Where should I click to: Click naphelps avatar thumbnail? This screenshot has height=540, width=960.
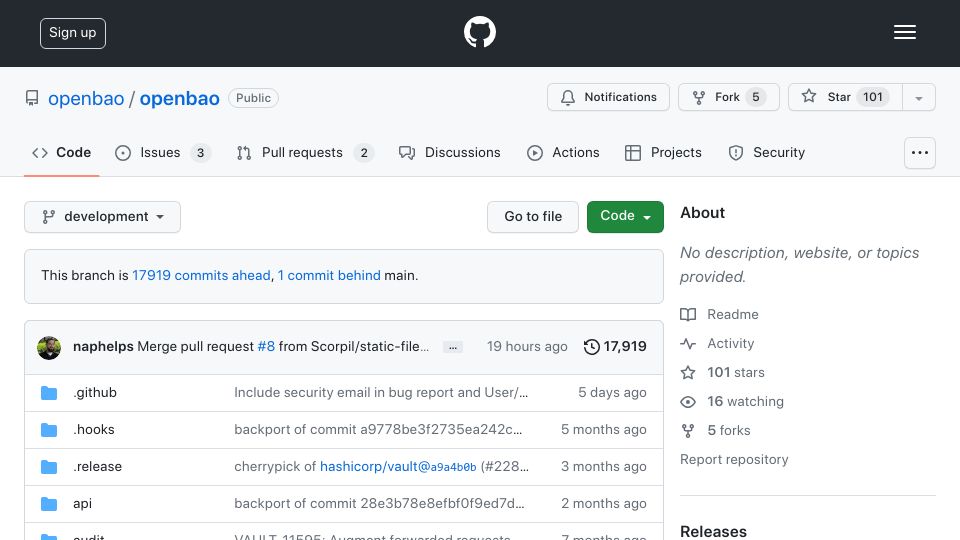pos(49,348)
